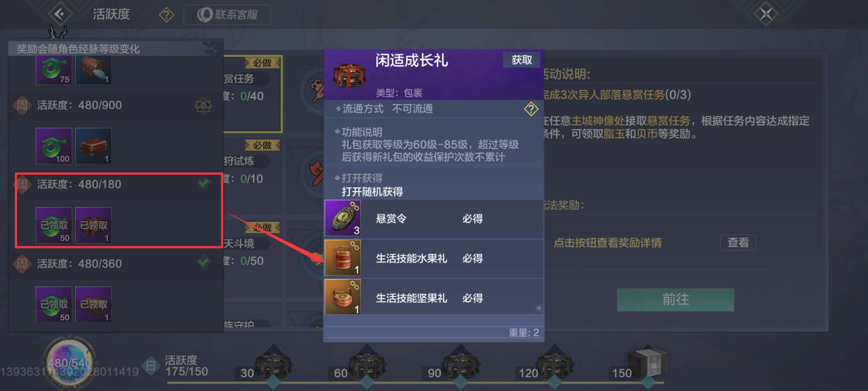Screen dimensions: 868x391
Task: Open the question mark help icon in header
Action: [166, 14]
